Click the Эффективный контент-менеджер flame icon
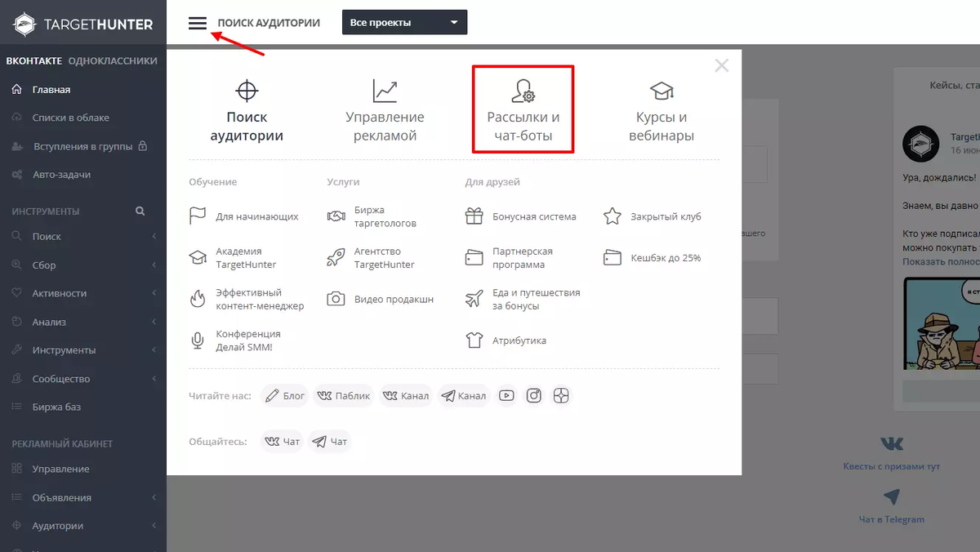 coord(198,299)
